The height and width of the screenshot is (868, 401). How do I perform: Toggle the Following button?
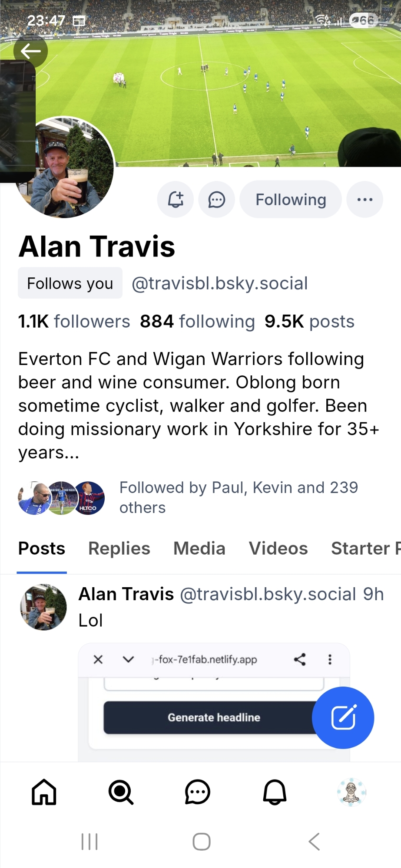click(x=291, y=200)
